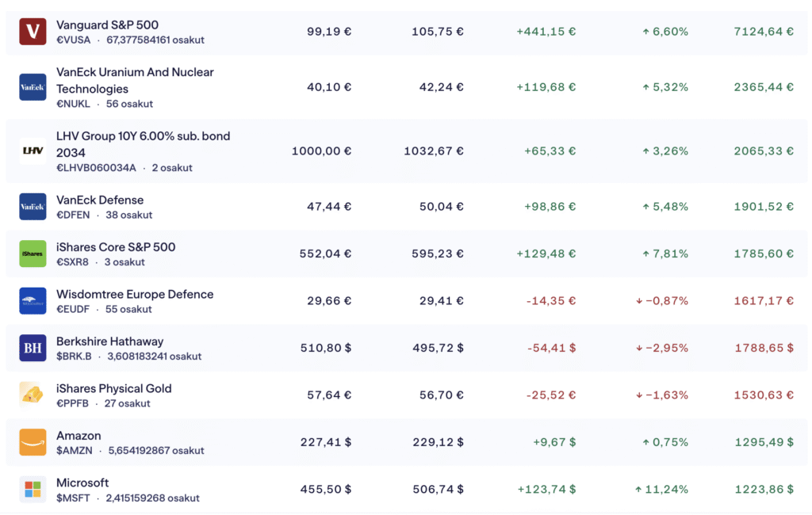Click Amazon gain percentage 0,75%
This screenshot has height=515, width=812.
665,442
